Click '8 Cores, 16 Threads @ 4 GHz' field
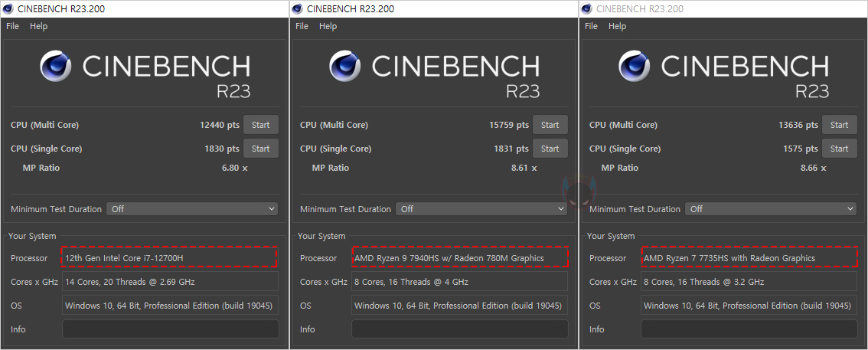 tap(460, 281)
